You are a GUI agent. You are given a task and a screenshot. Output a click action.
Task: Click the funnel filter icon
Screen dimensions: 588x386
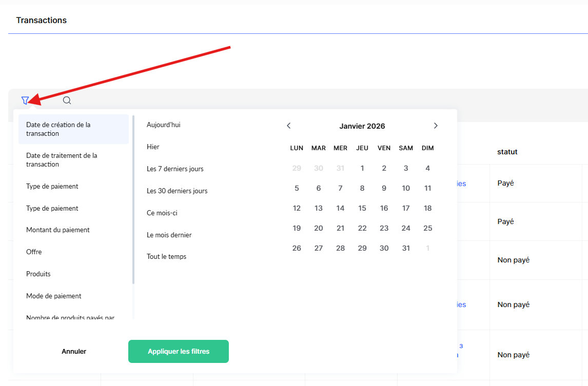[x=25, y=100]
